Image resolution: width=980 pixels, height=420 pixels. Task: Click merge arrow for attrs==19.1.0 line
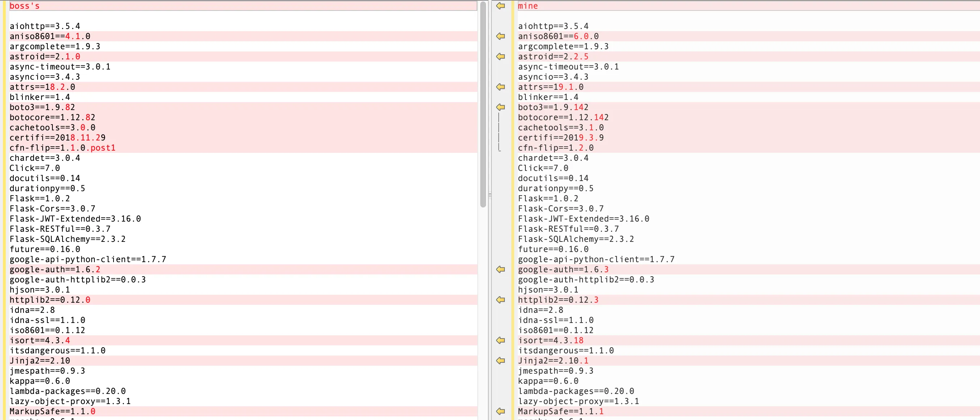pos(500,87)
